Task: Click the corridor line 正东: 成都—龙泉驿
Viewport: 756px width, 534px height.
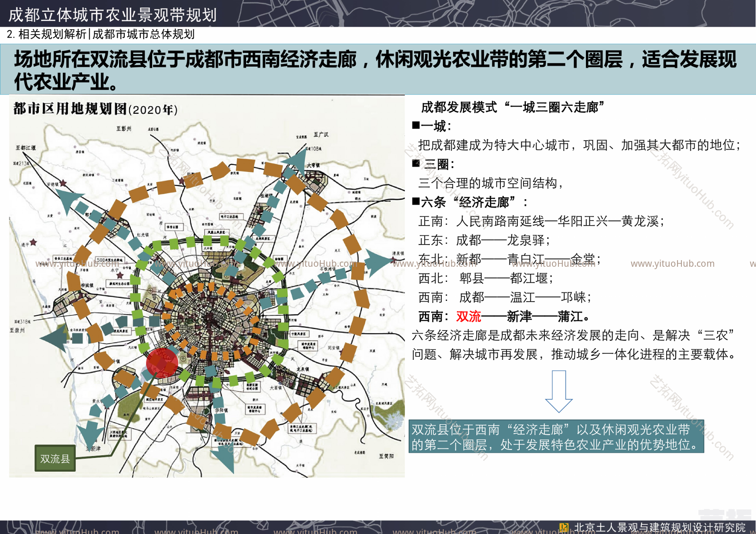Action: [x=484, y=240]
